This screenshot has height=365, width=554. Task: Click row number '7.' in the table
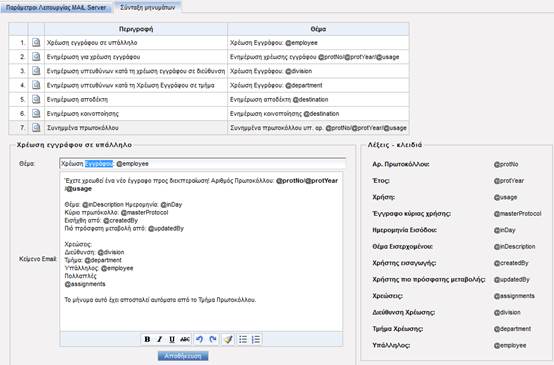point(23,128)
